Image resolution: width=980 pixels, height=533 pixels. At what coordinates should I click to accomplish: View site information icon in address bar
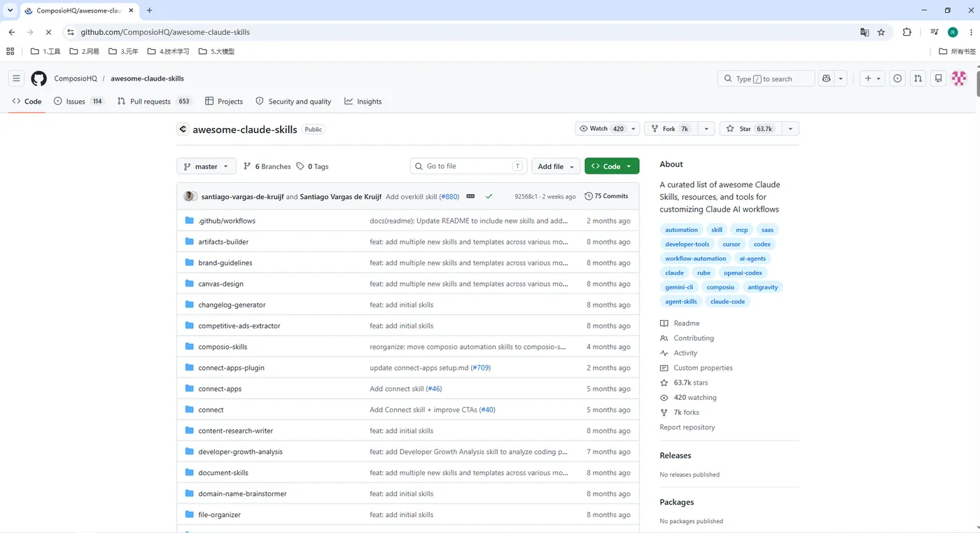70,32
